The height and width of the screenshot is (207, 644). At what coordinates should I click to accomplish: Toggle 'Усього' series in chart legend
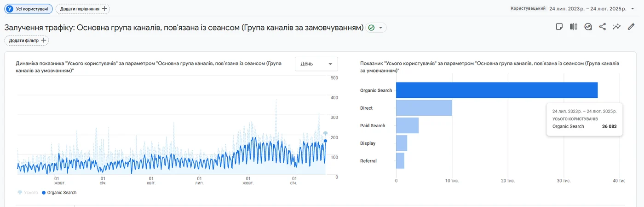[x=28, y=193]
